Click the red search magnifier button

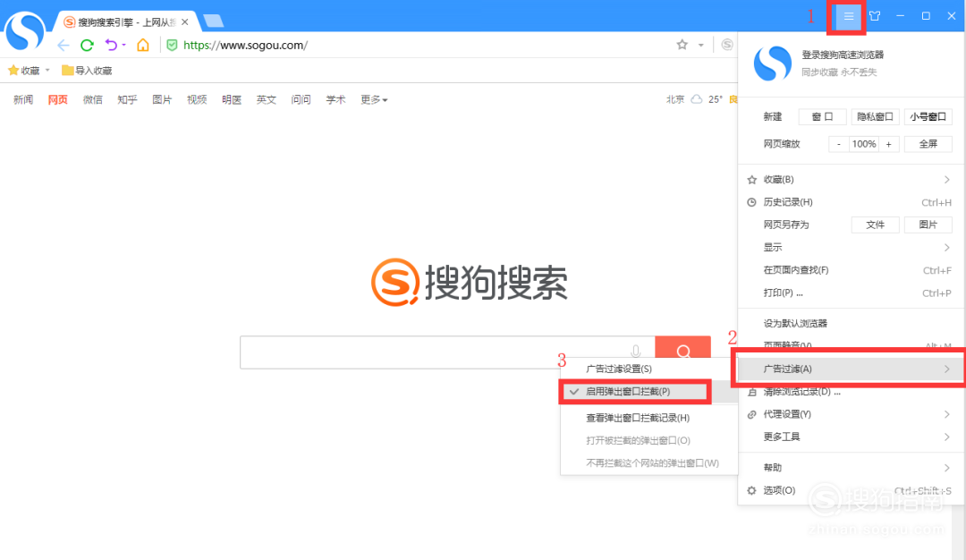click(682, 347)
